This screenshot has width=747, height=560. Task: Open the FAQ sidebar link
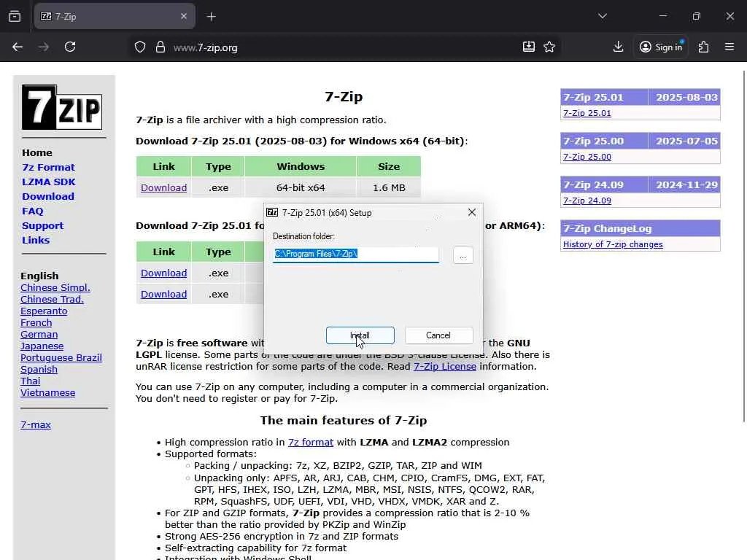coord(32,211)
